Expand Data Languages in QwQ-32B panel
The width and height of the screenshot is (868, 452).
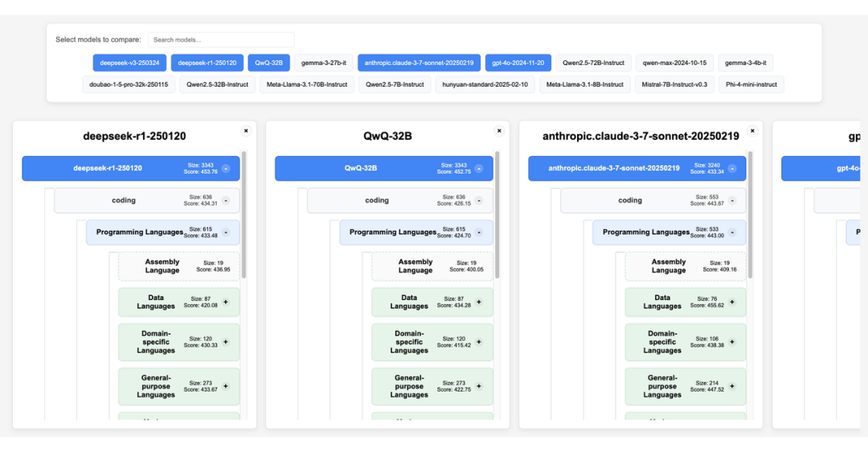479,302
